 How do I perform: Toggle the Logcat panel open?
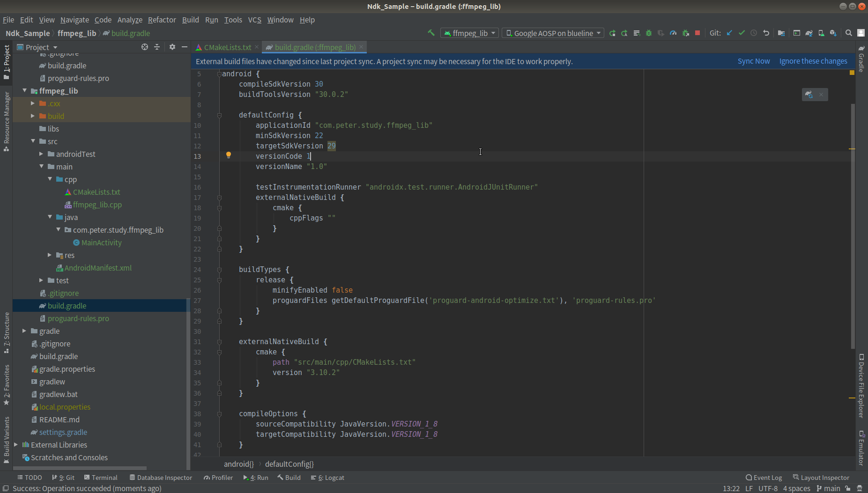click(x=331, y=477)
